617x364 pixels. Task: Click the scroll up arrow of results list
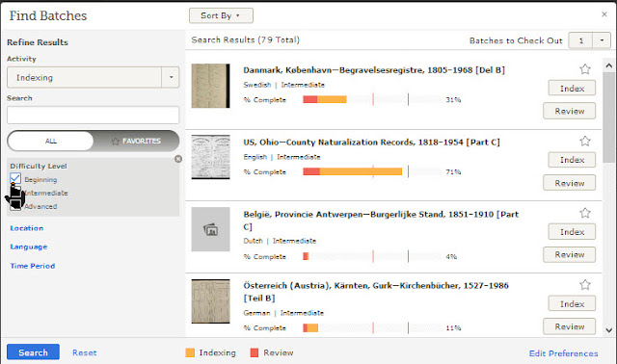click(x=608, y=65)
